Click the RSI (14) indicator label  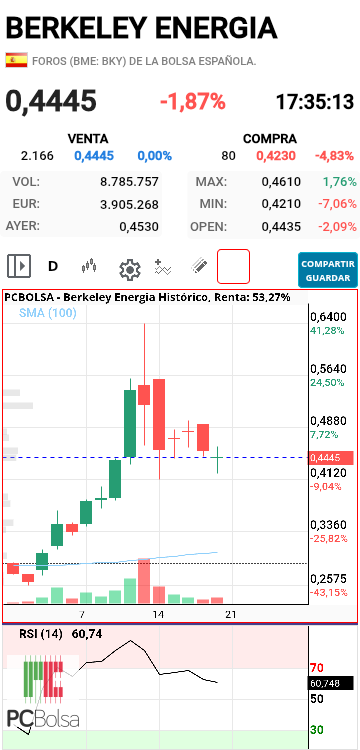click(41, 634)
